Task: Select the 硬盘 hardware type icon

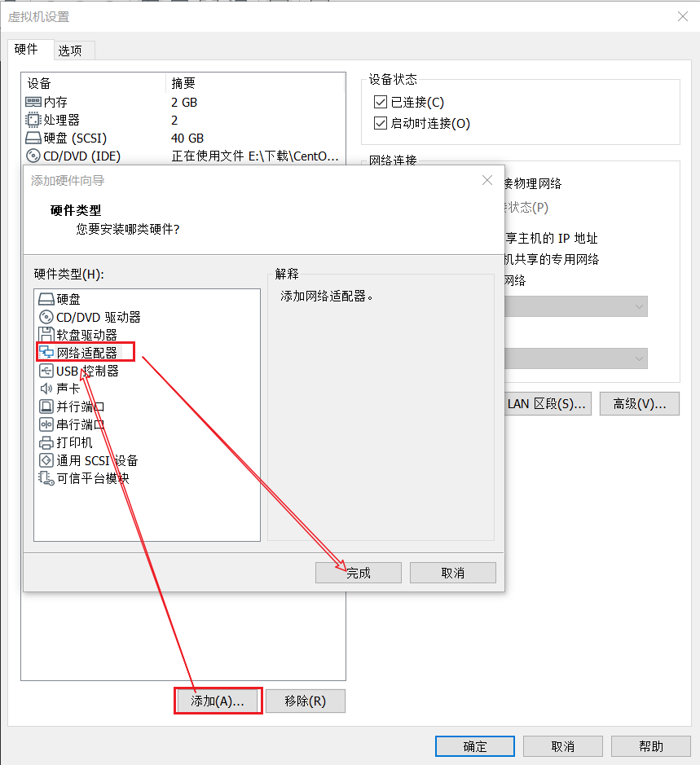Action: point(46,299)
